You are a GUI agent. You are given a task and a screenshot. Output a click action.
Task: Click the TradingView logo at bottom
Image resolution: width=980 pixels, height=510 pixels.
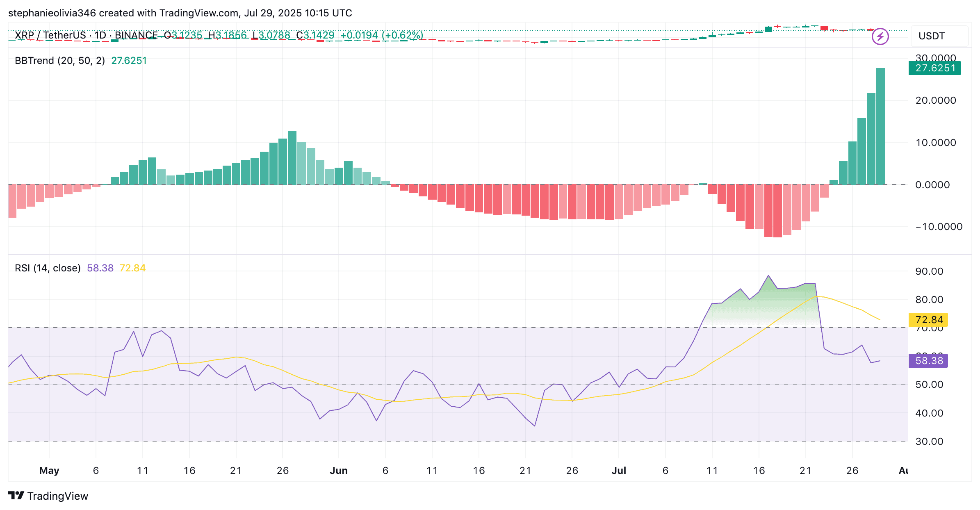click(x=48, y=496)
